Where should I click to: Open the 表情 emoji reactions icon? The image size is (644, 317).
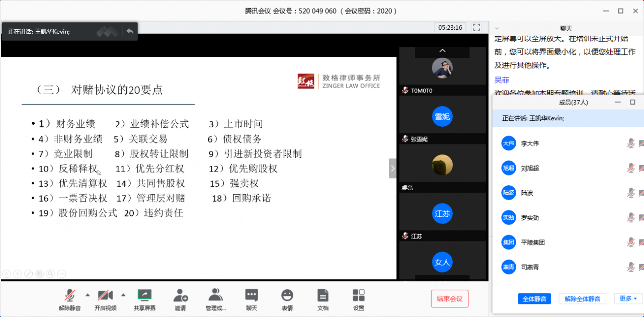click(287, 295)
